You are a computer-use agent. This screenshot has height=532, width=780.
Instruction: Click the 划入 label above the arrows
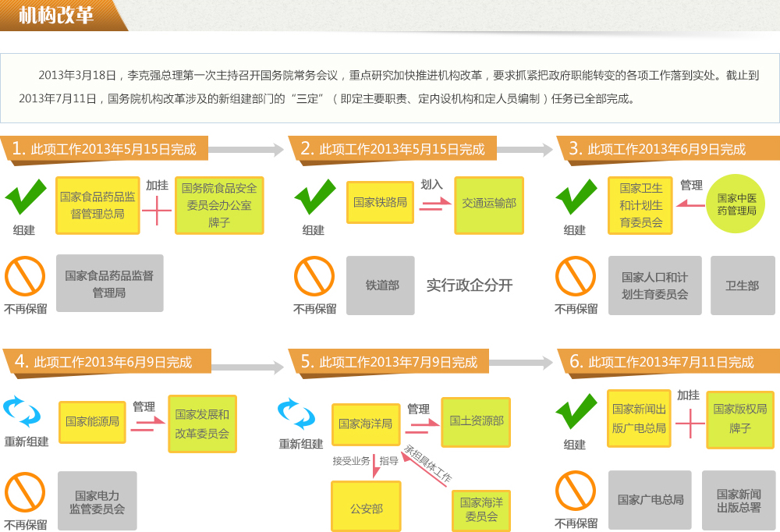point(431,185)
